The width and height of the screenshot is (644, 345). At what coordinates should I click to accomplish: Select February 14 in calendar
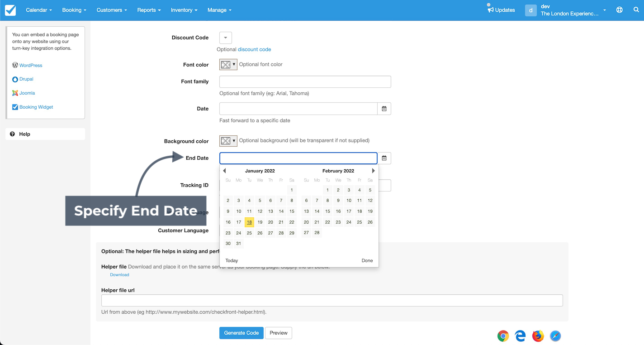pos(317,211)
